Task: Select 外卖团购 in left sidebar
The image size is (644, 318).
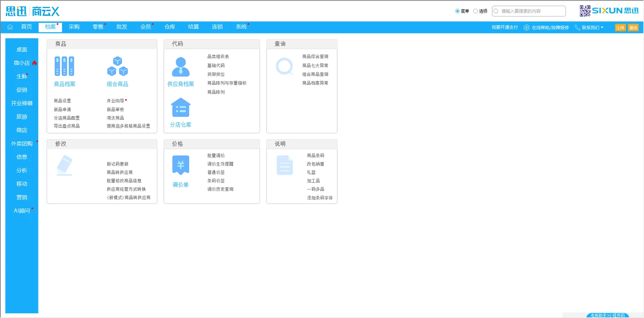Action: pyautogui.click(x=22, y=143)
